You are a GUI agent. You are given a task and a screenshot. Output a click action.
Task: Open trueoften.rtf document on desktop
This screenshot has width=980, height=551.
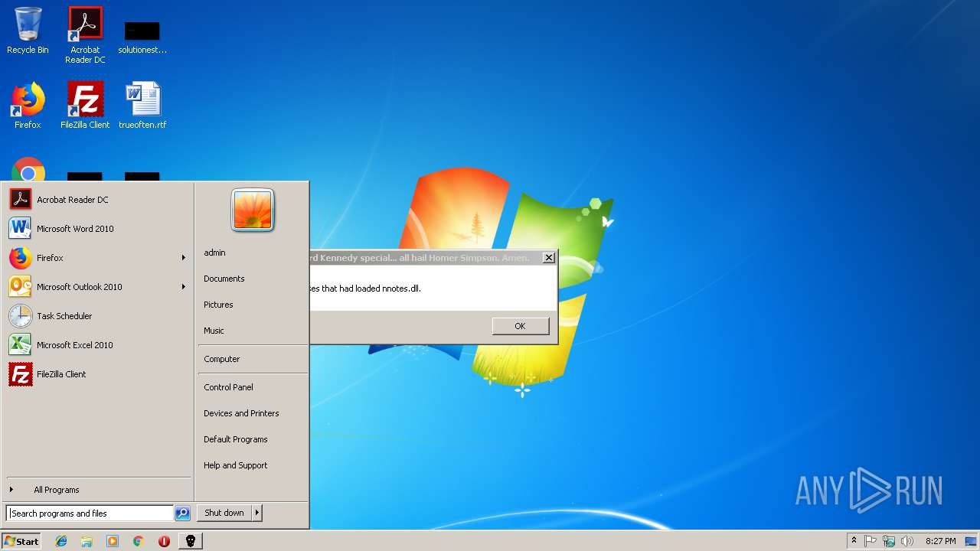pos(142,106)
